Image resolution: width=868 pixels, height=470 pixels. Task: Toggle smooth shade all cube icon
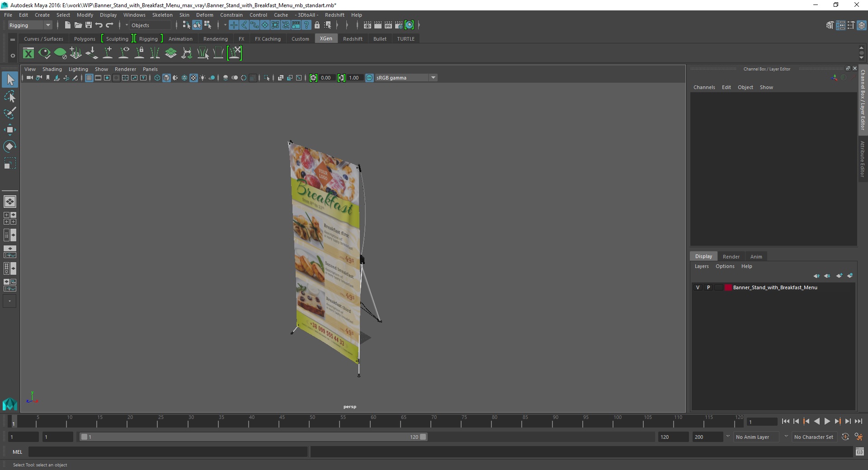pyautogui.click(x=166, y=78)
